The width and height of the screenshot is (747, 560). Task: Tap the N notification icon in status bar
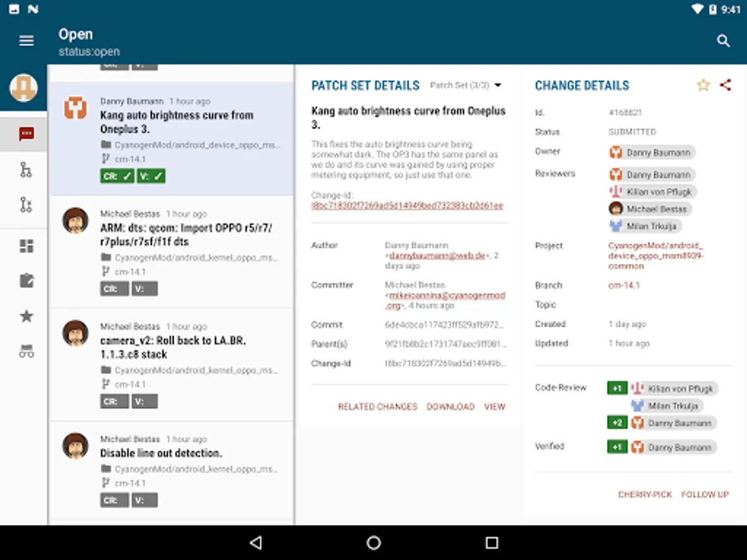tap(33, 9)
